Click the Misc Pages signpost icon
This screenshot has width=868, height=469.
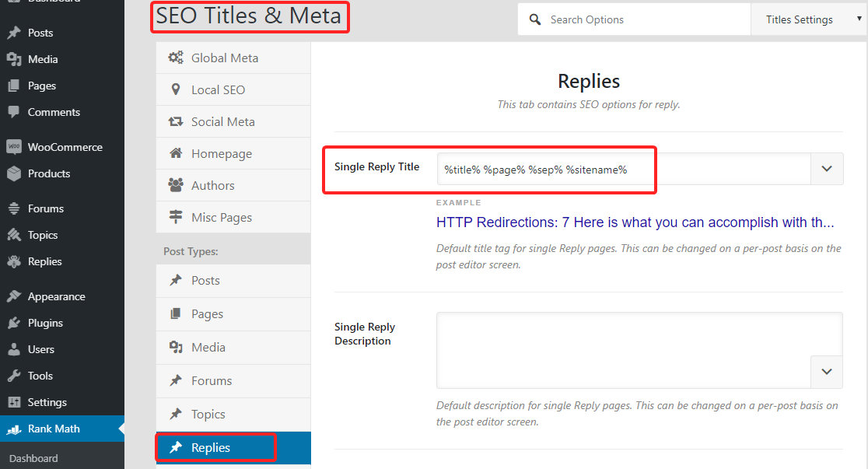(176, 217)
